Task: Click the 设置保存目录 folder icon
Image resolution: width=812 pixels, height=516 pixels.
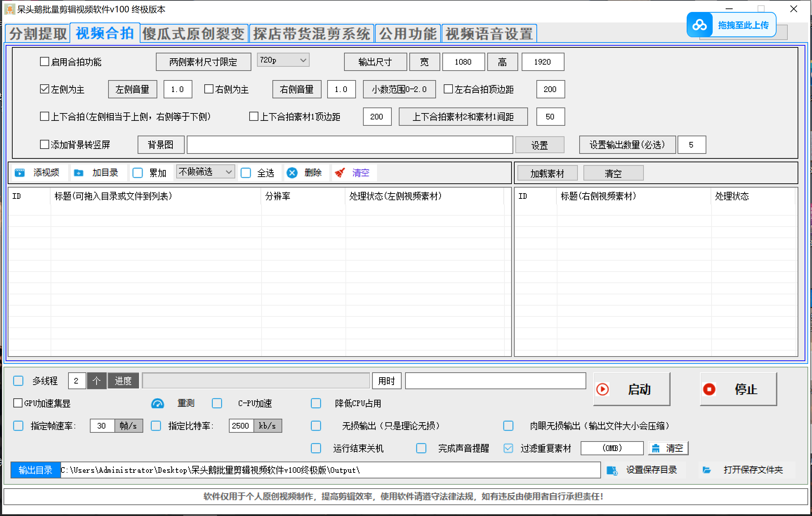Action: [612, 470]
